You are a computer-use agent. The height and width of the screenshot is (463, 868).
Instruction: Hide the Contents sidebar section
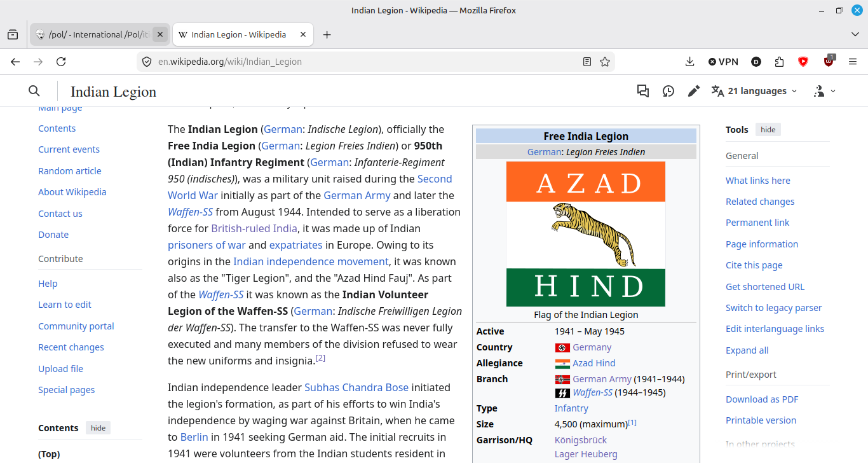(x=98, y=428)
